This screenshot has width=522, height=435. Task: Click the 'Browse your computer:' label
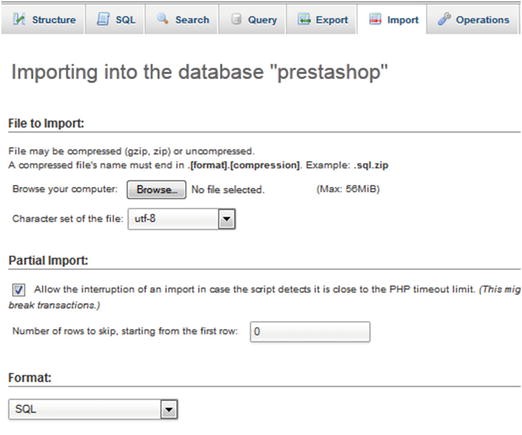[x=65, y=189]
